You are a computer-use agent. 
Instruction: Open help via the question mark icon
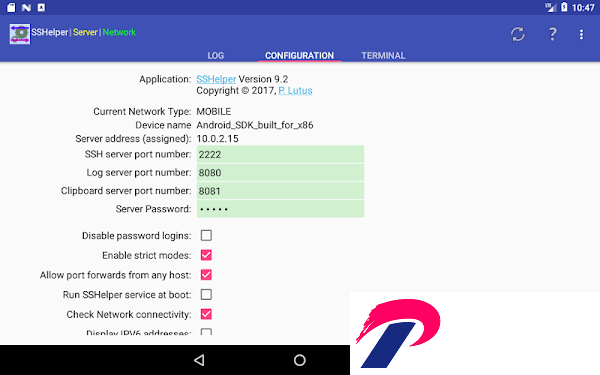[552, 34]
